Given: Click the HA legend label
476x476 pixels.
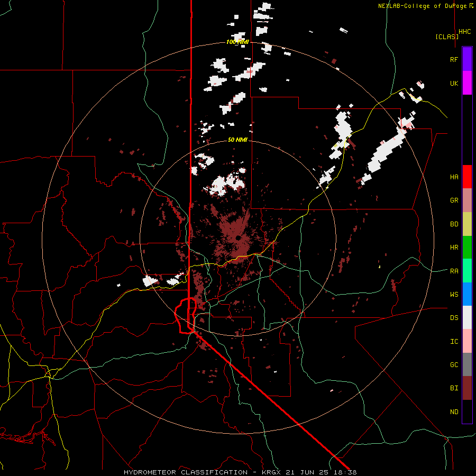Looking at the screenshot, I should click(x=454, y=177).
